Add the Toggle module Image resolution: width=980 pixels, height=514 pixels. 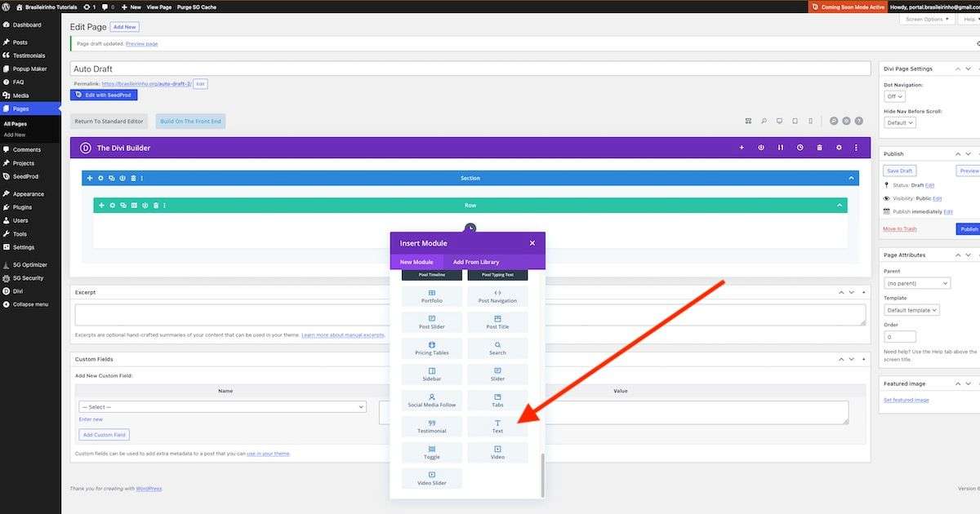coord(432,452)
